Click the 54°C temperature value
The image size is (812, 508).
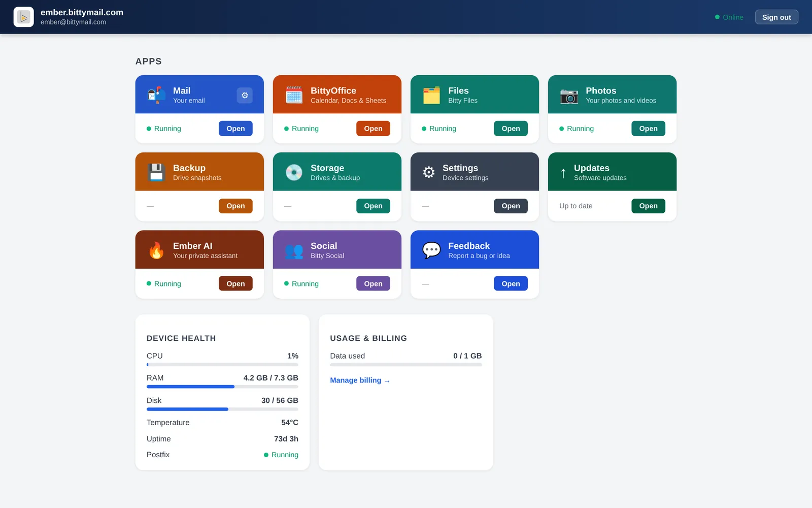(290, 423)
